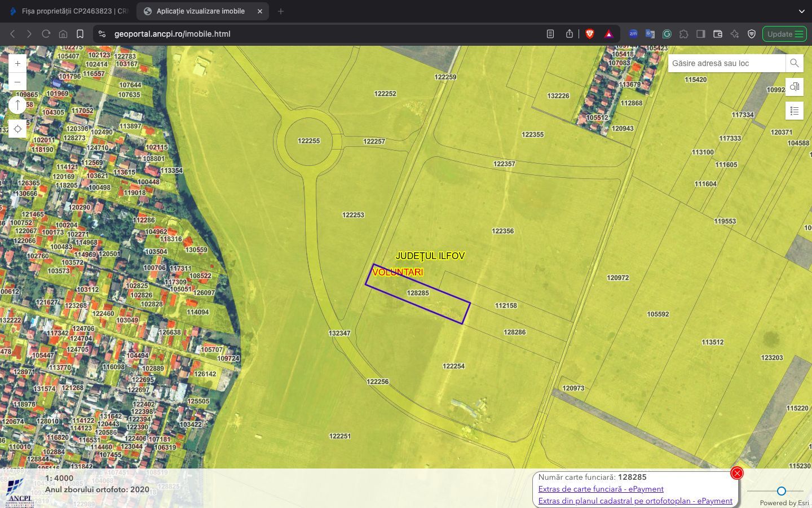Select the Aplicație vizualizare imobile tab
The width and height of the screenshot is (812, 508).
click(200, 11)
